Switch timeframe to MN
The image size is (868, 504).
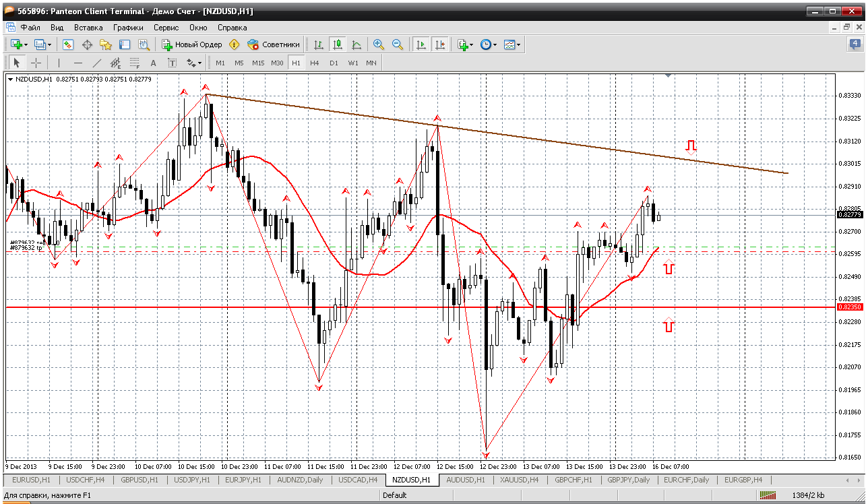[371, 63]
